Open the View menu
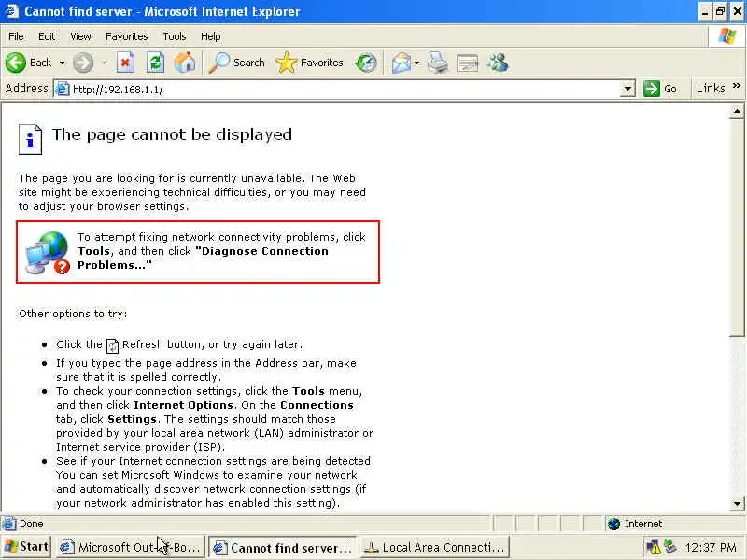747x560 pixels. tap(80, 36)
